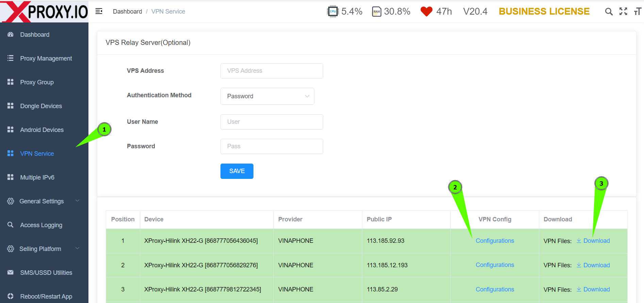The height and width of the screenshot is (303, 644).
Task: Collapse the sidebar with hamburger icon
Action: [99, 11]
